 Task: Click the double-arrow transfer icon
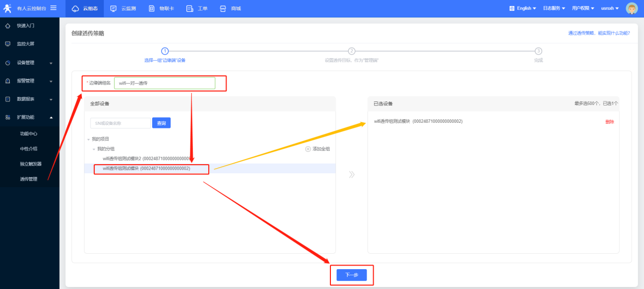(x=351, y=175)
